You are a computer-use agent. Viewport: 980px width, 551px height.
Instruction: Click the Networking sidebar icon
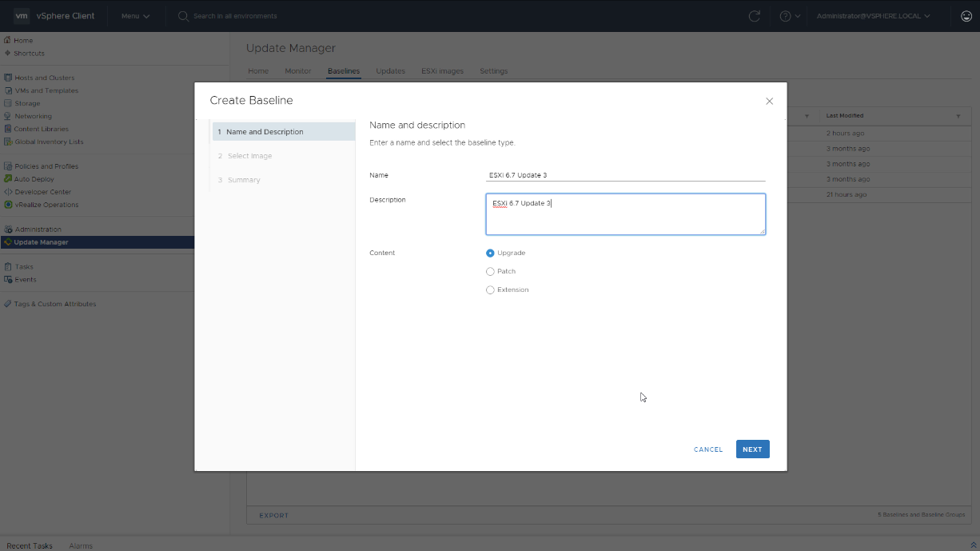[8, 117]
